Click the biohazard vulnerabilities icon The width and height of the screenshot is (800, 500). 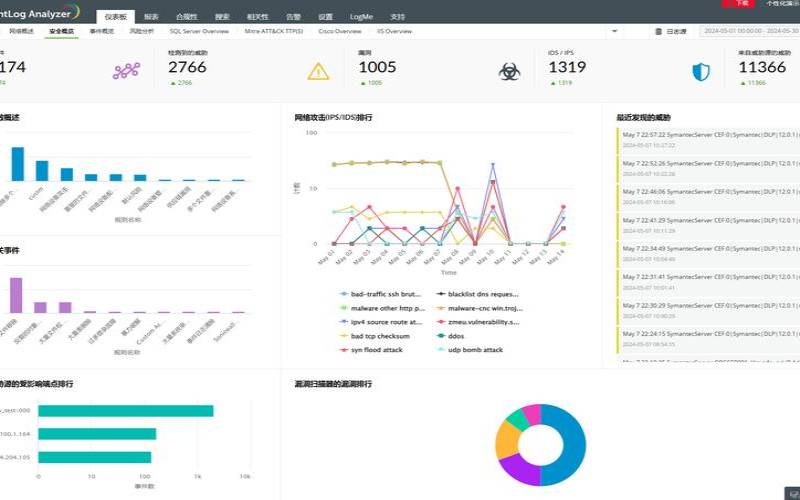click(508, 71)
